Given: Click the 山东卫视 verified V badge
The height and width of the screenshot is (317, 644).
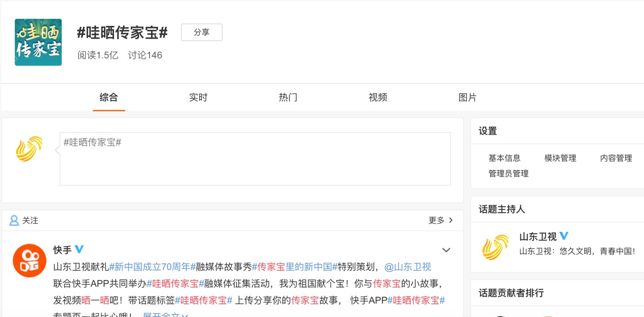Looking at the screenshot, I should [564, 236].
